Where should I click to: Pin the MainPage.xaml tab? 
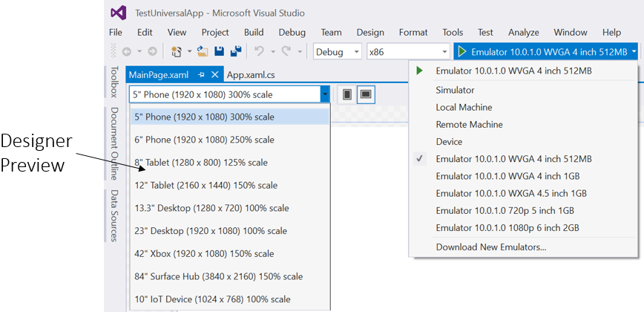[x=201, y=74]
